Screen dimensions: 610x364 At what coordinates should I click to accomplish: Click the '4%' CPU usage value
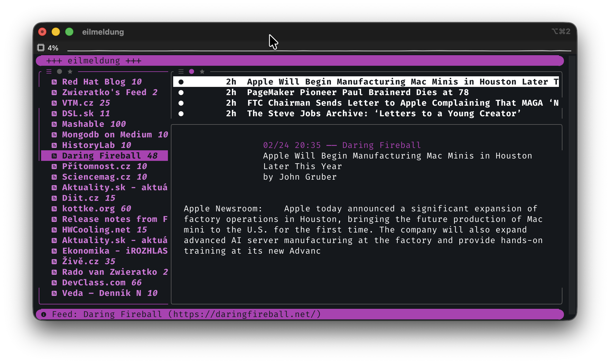click(x=53, y=48)
